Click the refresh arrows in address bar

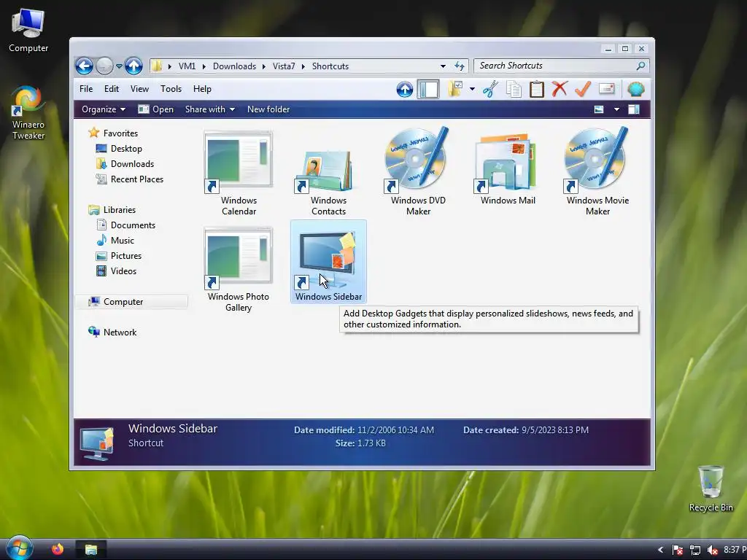(460, 66)
